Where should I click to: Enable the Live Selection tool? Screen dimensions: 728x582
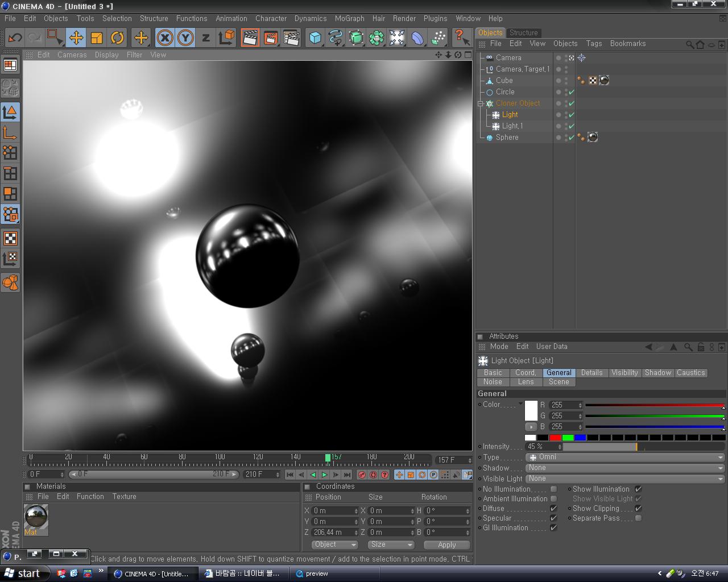click(55, 38)
